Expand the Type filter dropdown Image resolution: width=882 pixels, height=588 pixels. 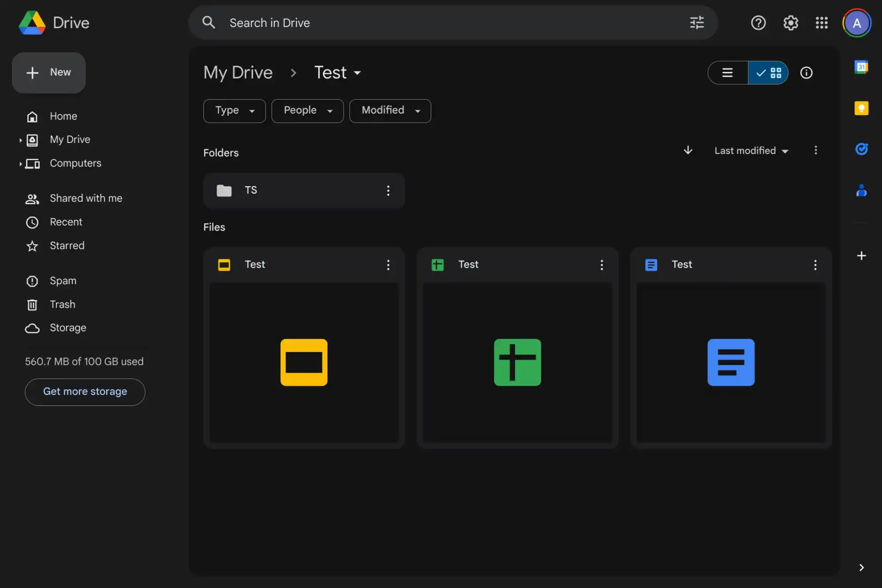tap(234, 110)
